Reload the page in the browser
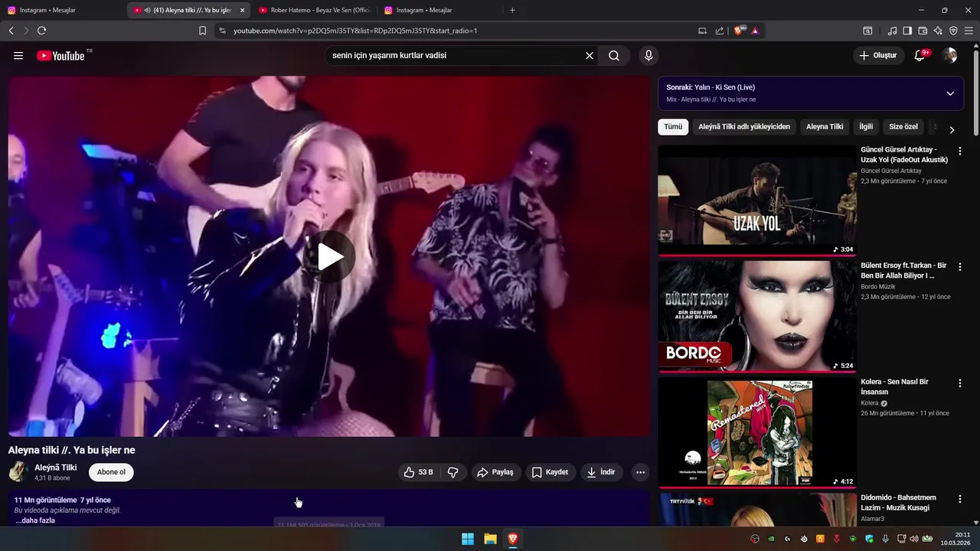Screen dimensions: 980x551 (41, 31)
